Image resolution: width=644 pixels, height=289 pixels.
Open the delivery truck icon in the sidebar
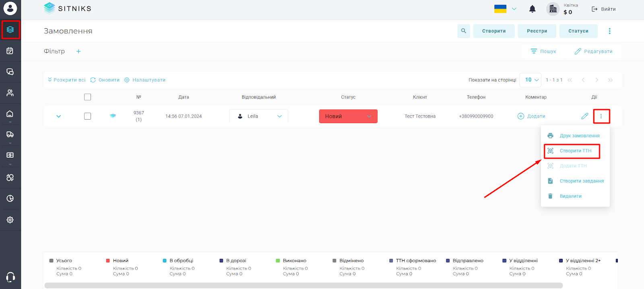10,134
